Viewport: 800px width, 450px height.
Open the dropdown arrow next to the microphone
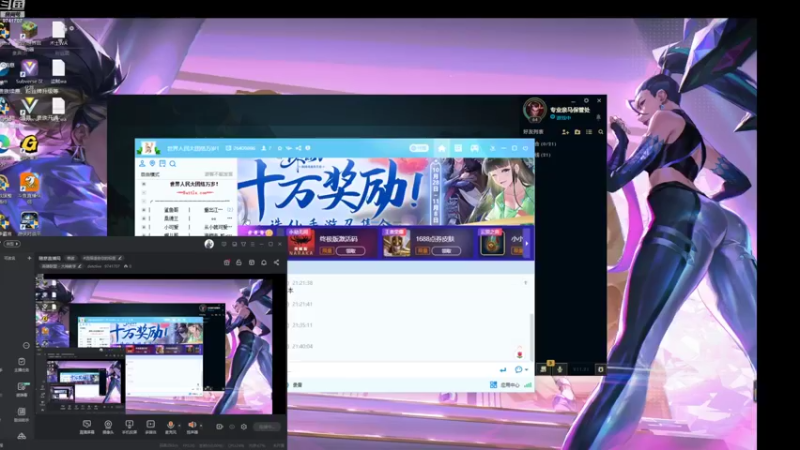(x=179, y=426)
